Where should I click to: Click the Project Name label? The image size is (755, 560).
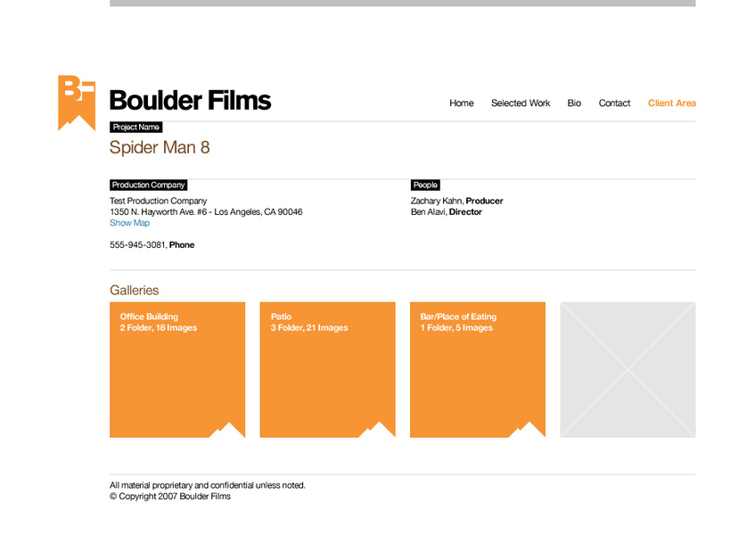click(135, 127)
